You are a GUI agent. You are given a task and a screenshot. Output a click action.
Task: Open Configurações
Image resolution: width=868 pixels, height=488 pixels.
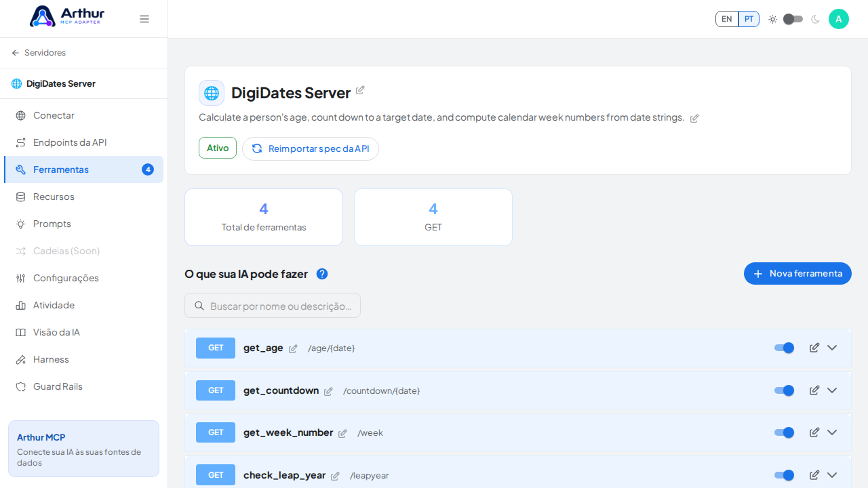[83, 278]
